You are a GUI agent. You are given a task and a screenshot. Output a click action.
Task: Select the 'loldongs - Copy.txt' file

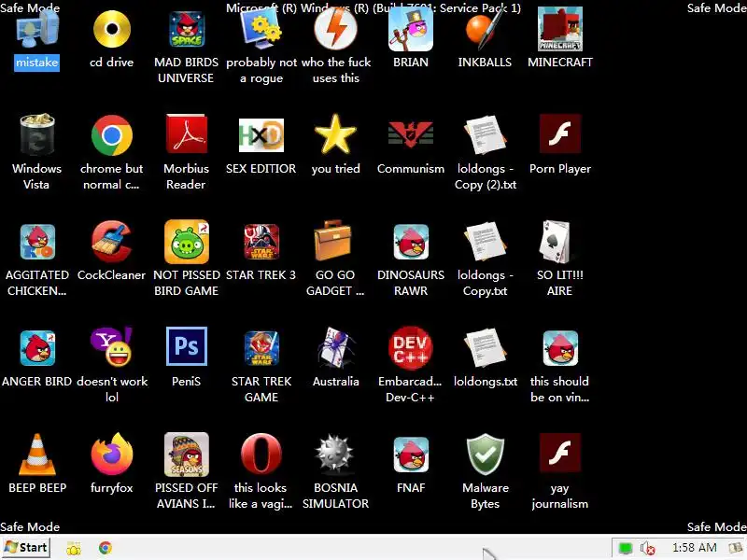click(x=485, y=242)
